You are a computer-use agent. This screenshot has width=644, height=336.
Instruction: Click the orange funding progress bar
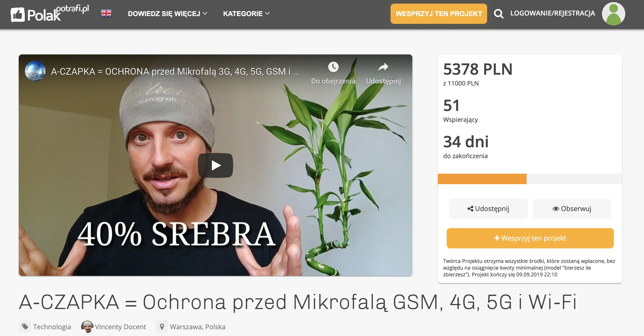pyautogui.click(x=482, y=179)
